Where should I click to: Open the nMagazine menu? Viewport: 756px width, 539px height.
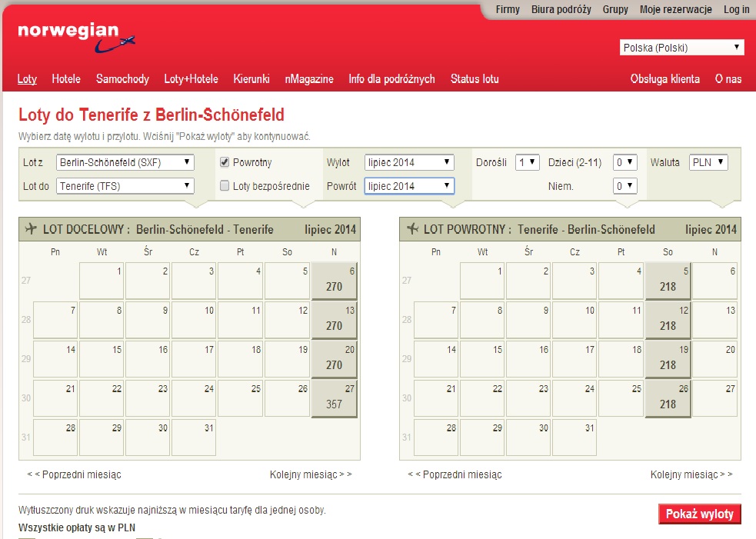click(309, 79)
